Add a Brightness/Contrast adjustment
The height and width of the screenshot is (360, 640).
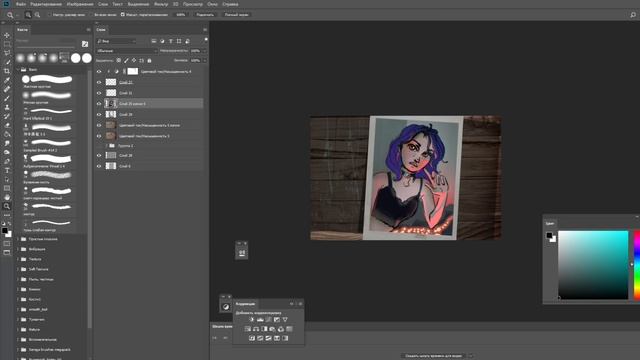tap(252, 320)
